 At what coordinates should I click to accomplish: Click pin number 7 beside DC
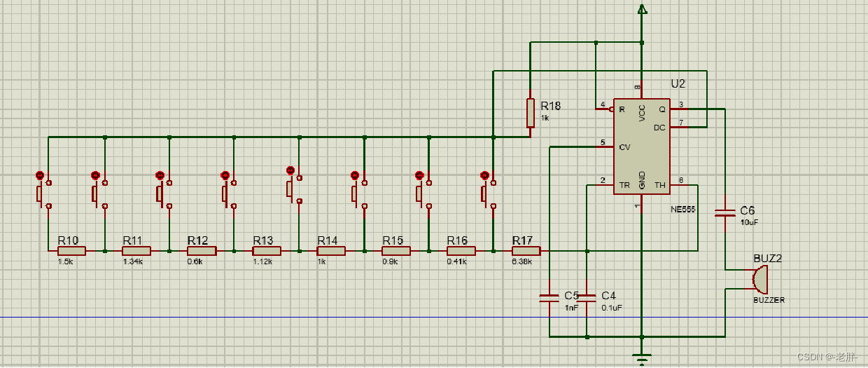(x=680, y=123)
